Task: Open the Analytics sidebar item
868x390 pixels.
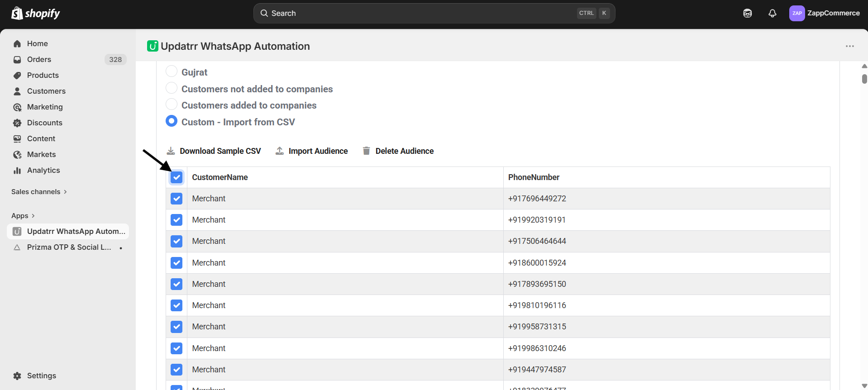Action: [x=43, y=170]
